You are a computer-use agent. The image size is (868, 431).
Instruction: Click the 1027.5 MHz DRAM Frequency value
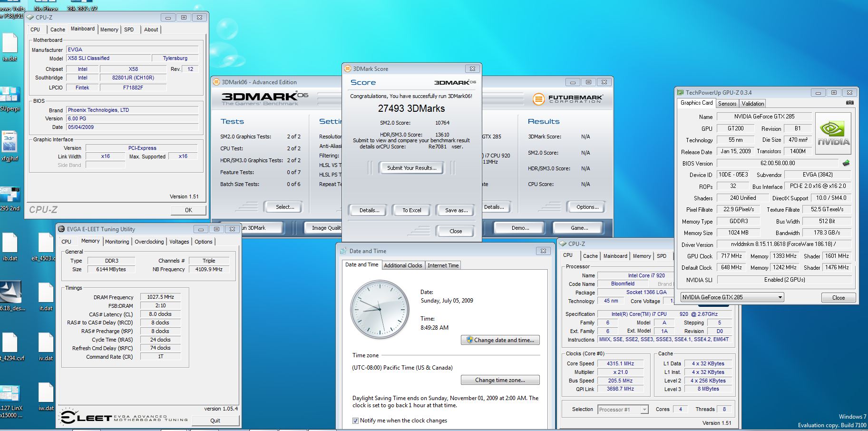[161, 297]
